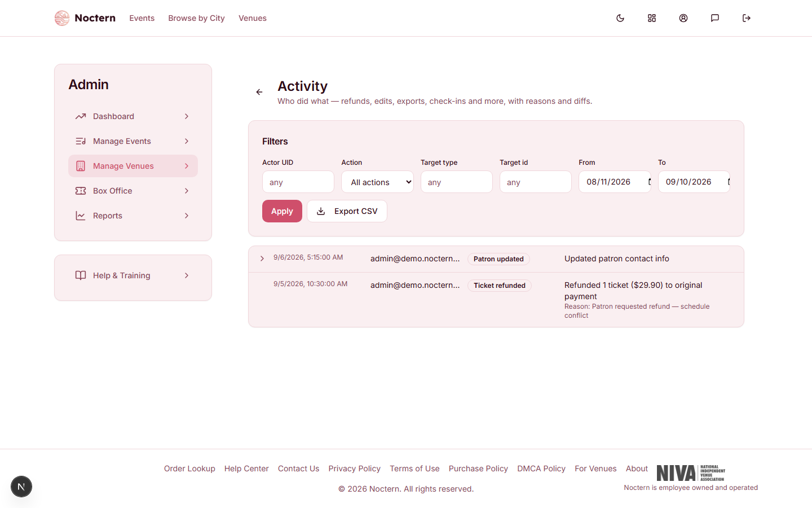Select Dashboard in the Admin sidebar

[133, 116]
